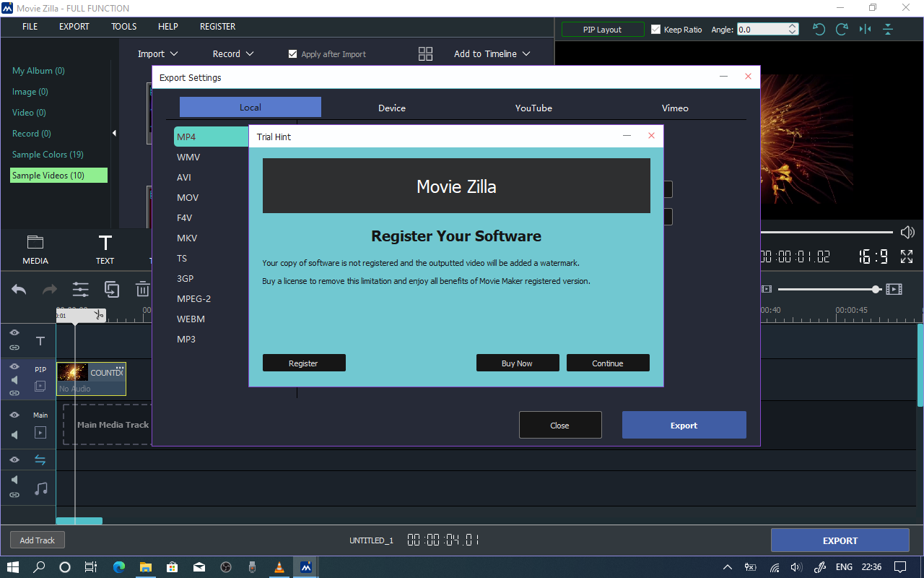Click the Angle input field

pyautogui.click(x=762, y=30)
